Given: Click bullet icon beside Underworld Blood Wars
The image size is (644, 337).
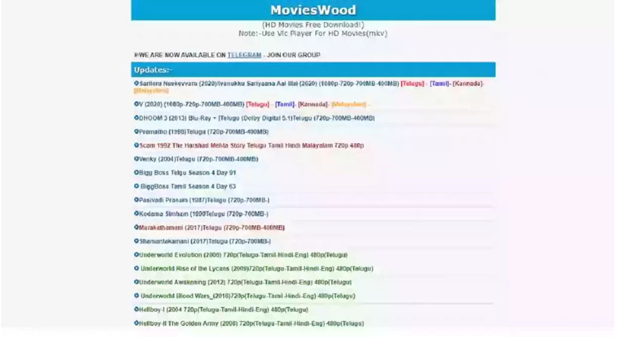Looking at the screenshot, I should click(136, 296).
